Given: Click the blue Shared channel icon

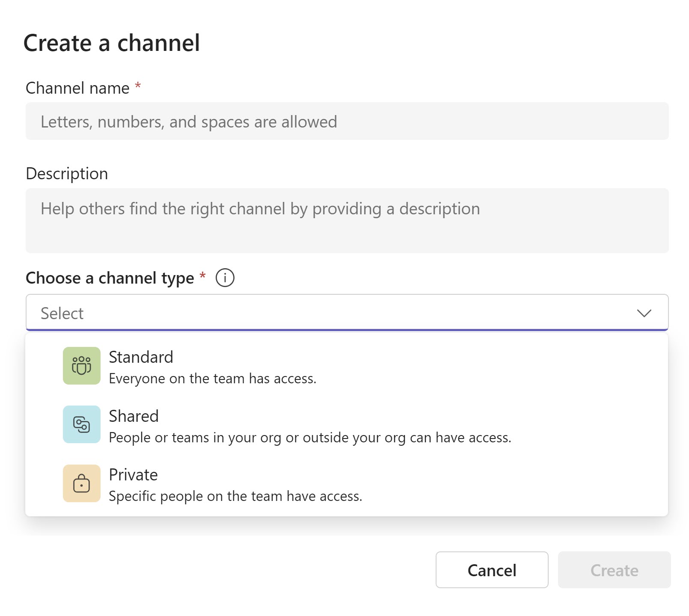Looking at the screenshot, I should pos(82,424).
